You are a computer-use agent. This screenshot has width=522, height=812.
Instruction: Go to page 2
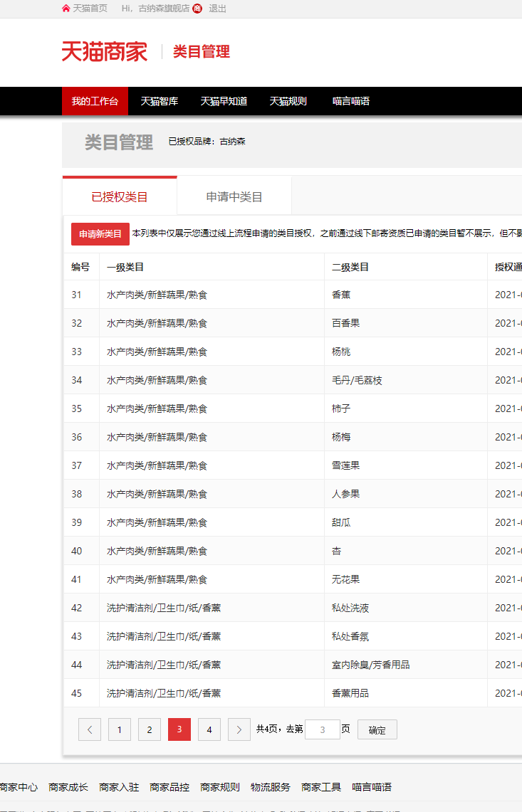click(x=150, y=729)
